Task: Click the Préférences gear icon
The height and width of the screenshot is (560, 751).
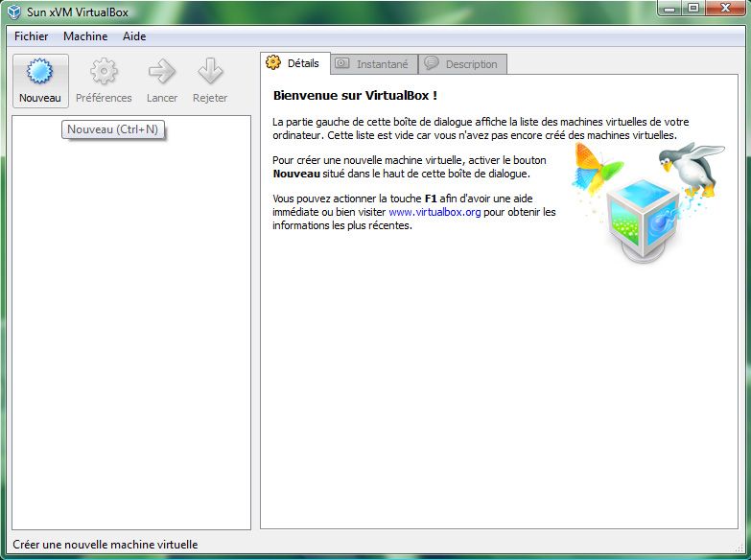Action: point(104,71)
